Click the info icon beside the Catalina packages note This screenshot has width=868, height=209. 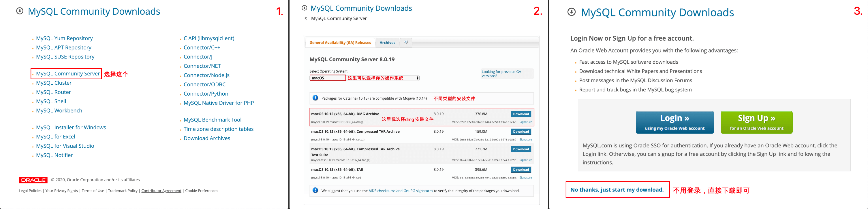tap(315, 98)
